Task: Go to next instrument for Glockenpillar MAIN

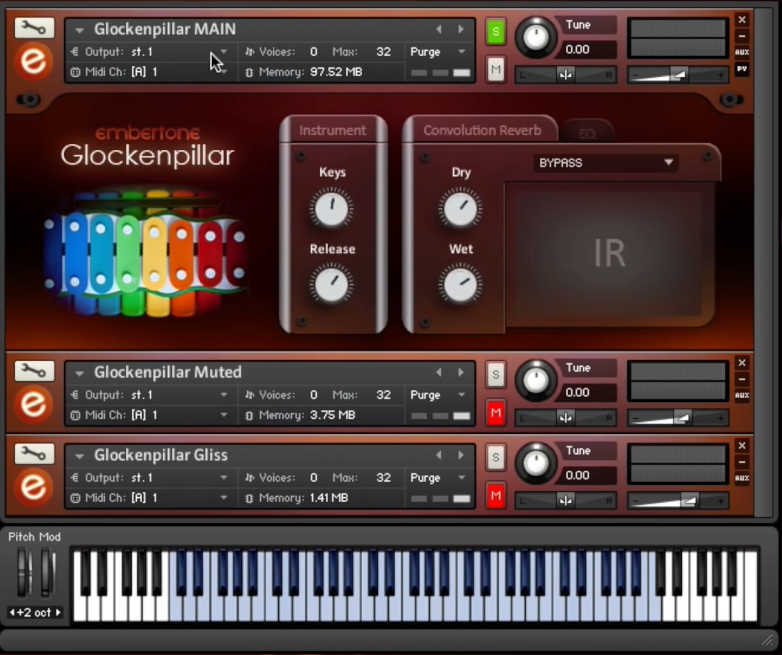Action: tap(461, 29)
